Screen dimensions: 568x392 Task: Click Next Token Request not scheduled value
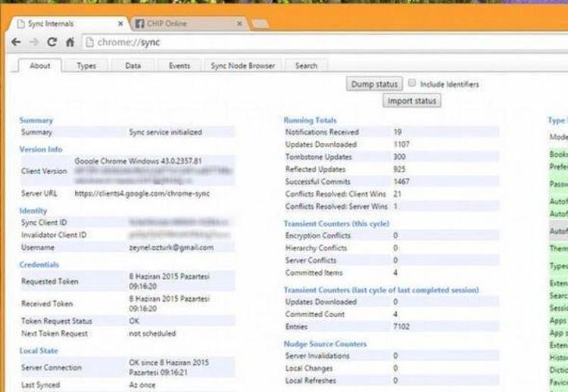coord(152,334)
